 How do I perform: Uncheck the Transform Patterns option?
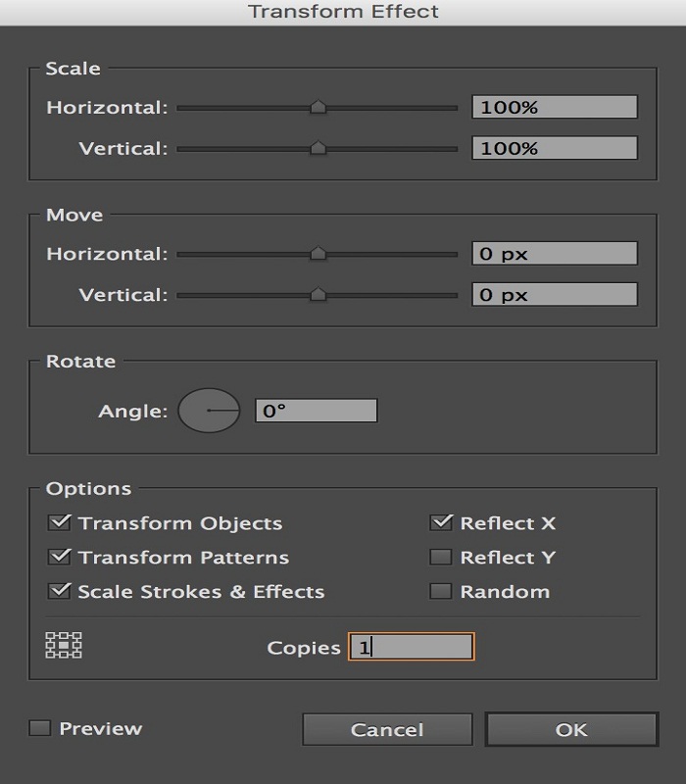coord(59,558)
